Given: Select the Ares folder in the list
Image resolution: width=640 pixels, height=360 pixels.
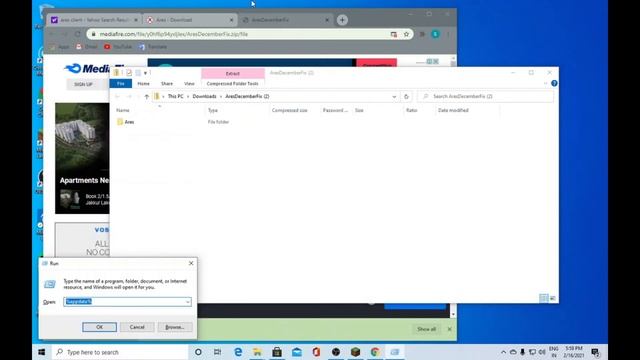Looking at the screenshot, I should coord(129,122).
